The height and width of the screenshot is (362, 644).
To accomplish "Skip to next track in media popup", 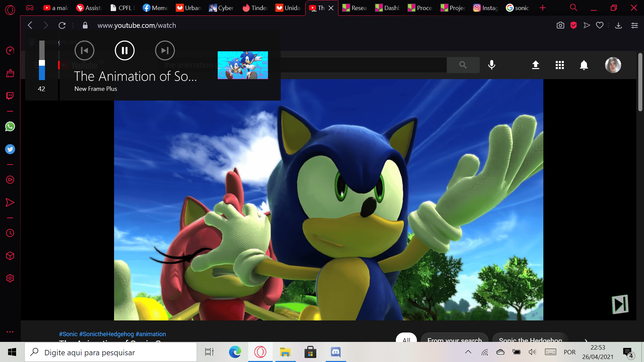I will pyautogui.click(x=165, y=51).
